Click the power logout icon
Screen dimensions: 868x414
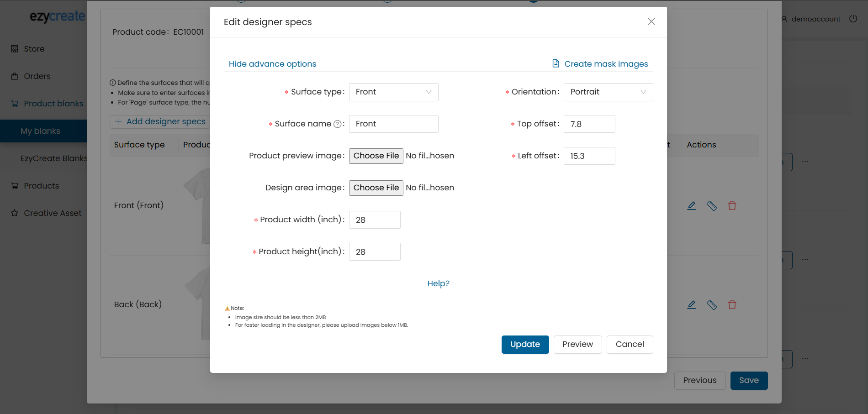(x=853, y=19)
